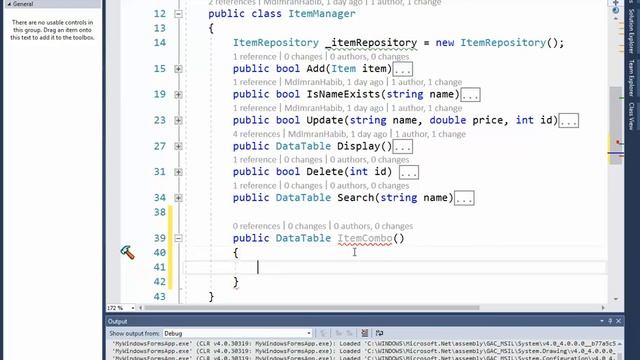This screenshot has width=640, height=360.
Task: Click '4 references' CodeLens above Display
Action: click(x=256, y=134)
